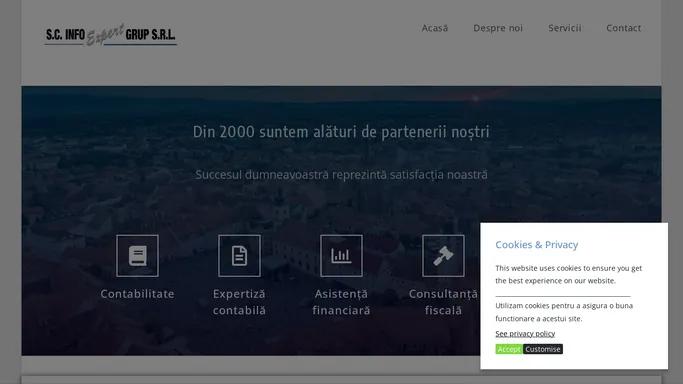Click the Utilizam cookies pentru a asigura text
This screenshot has height=384, width=683.
pyautogui.click(x=564, y=312)
